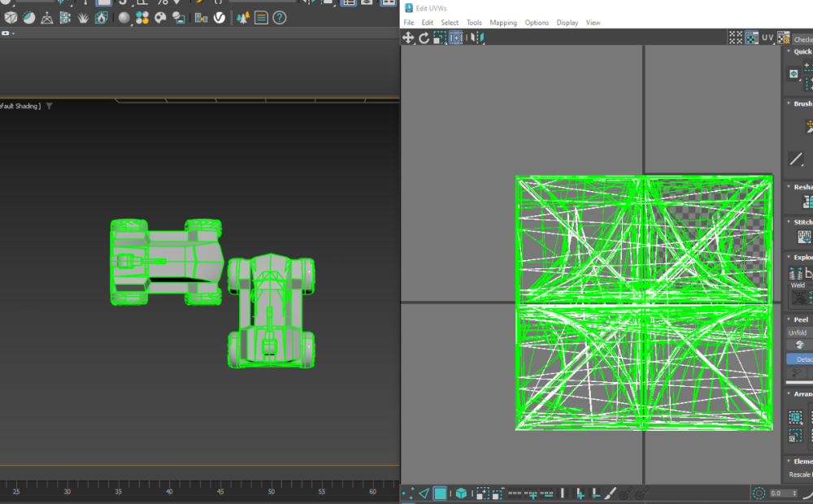813x504 pixels.
Task: Toggle Soft Selection circle icon
Action: (759, 493)
